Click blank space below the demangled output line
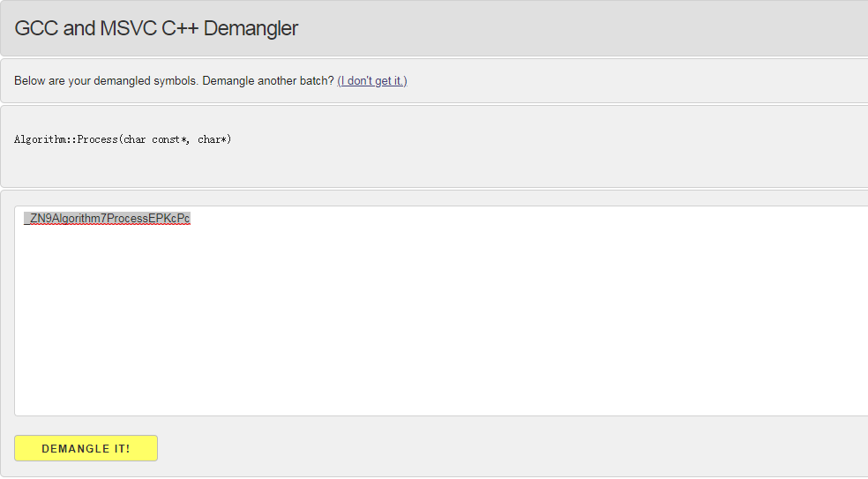Image resolution: width=868 pixels, height=479 pixels. point(353,168)
